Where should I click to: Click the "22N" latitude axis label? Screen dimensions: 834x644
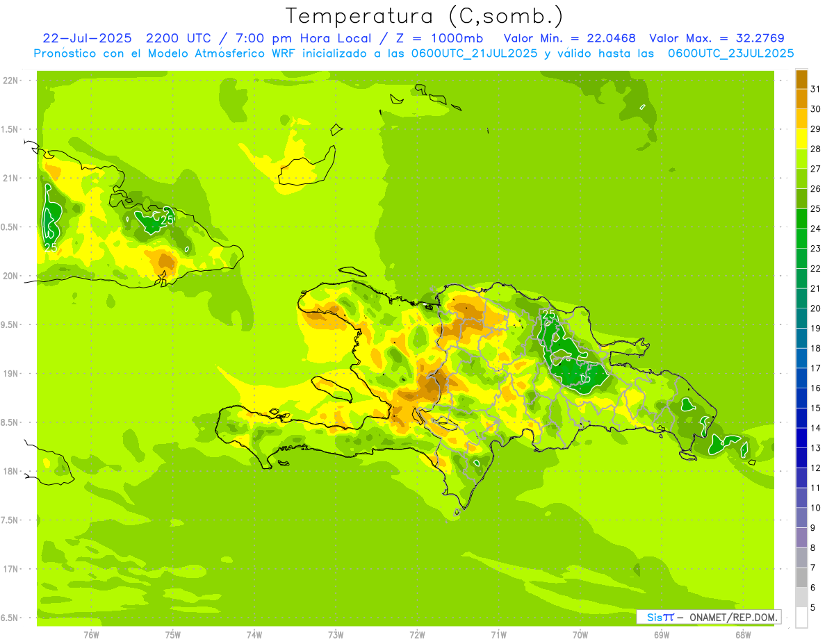10,81
